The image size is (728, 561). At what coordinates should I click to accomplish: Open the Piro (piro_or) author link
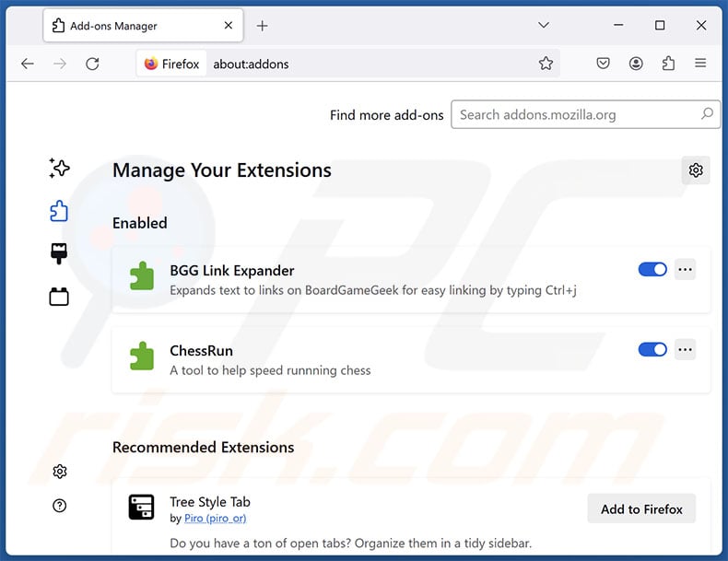point(215,519)
